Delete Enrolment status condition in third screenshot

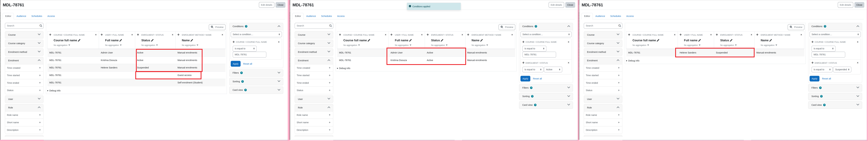pyautogui.click(x=858, y=63)
